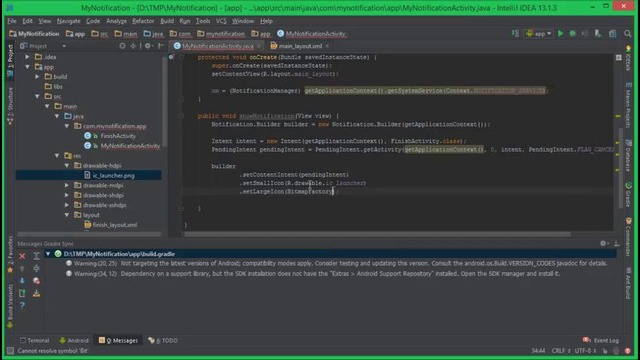Click the tool window toggle at bottom-left corner
Screen dimensions: 640x360
[10, 351]
